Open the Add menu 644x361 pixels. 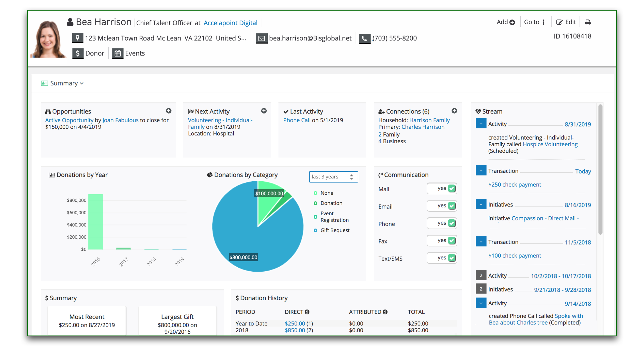(506, 22)
